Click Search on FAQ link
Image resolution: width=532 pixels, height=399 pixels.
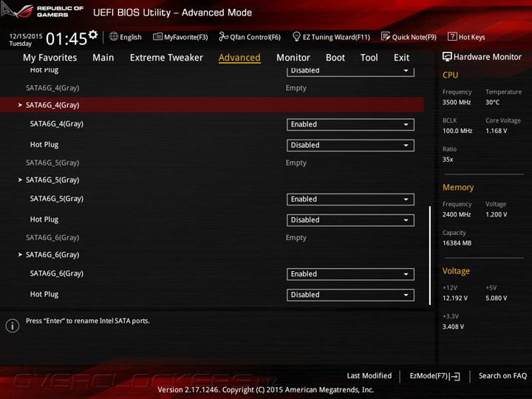click(503, 376)
